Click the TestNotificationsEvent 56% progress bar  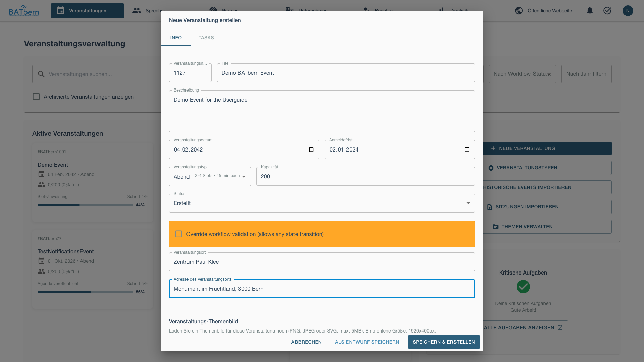pyautogui.click(x=85, y=292)
